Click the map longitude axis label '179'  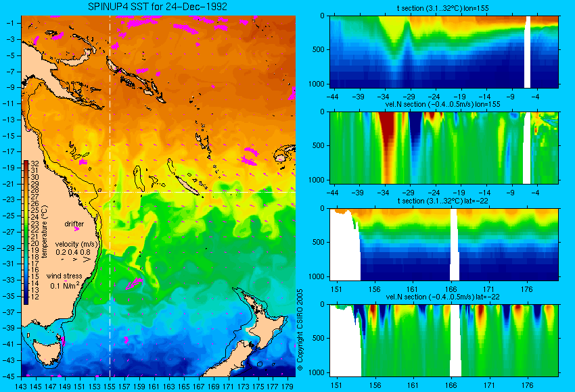[x=287, y=386]
